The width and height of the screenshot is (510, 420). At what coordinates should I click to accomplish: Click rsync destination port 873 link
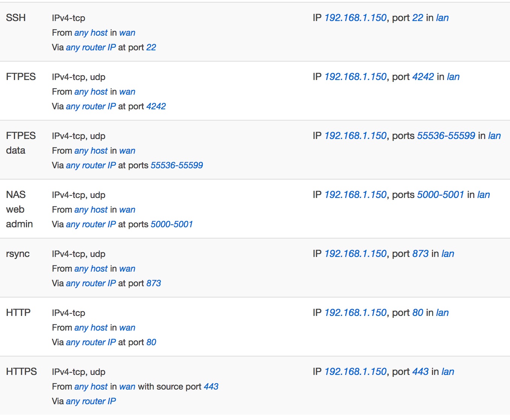(420, 254)
